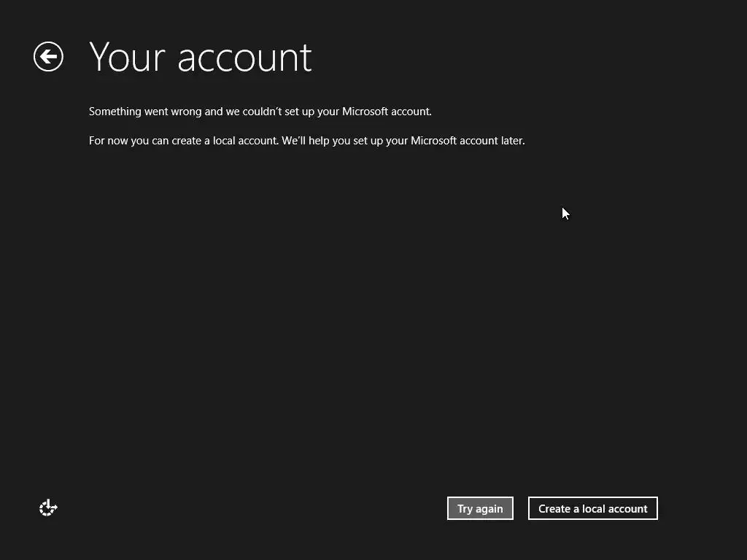Screen dimensions: 747x560
Task: Click the Try again button
Action: tap(480, 508)
